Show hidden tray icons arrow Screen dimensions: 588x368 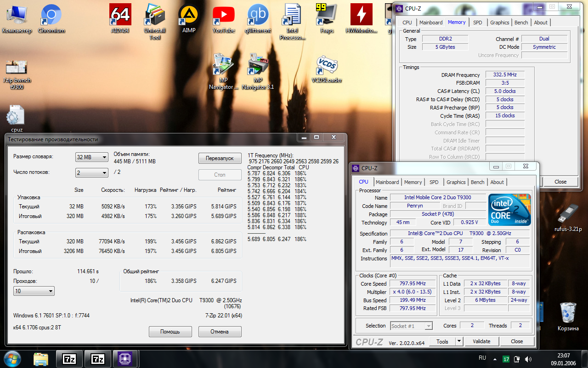[x=495, y=359]
